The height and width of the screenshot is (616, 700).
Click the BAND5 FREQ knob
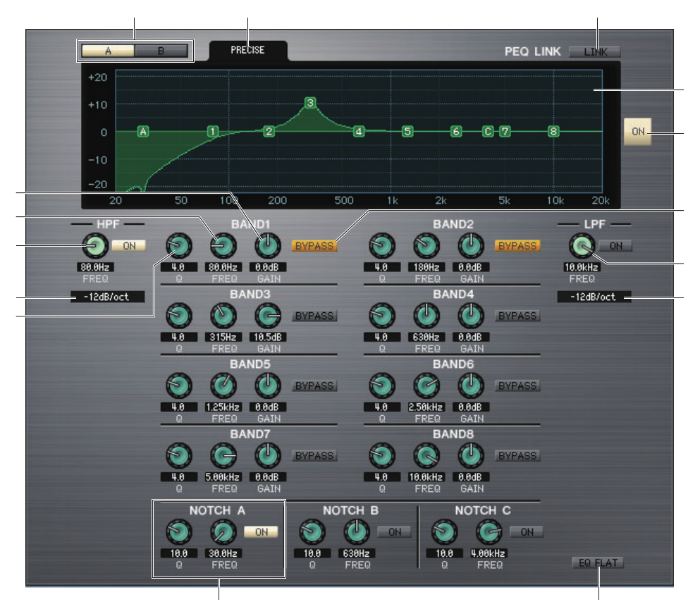tap(222, 385)
